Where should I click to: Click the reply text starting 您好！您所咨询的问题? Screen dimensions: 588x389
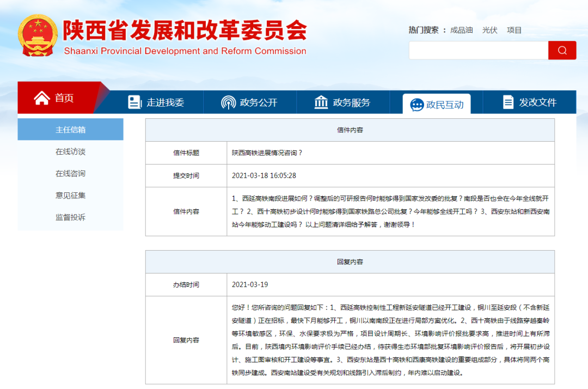point(390,340)
